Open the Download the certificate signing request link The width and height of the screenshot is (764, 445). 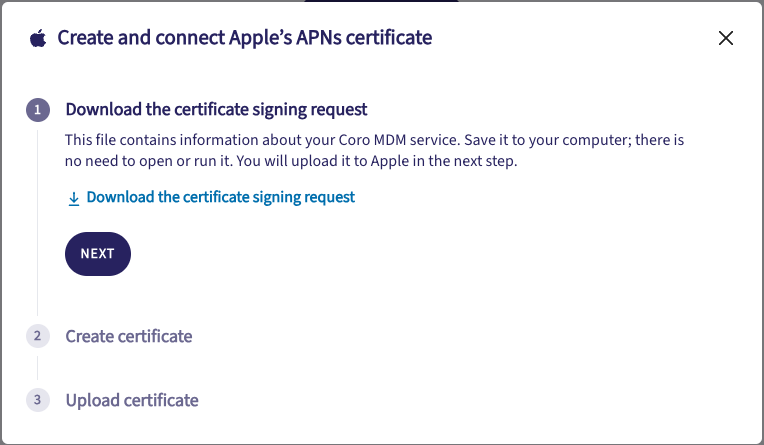(x=220, y=197)
